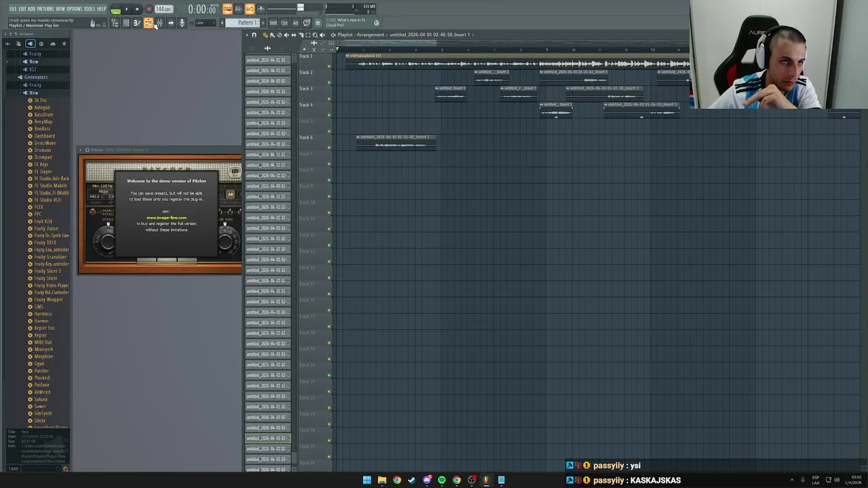Open the ADD menu
Image resolution: width=868 pixels, height=488 pixels.
coord(31,9)
